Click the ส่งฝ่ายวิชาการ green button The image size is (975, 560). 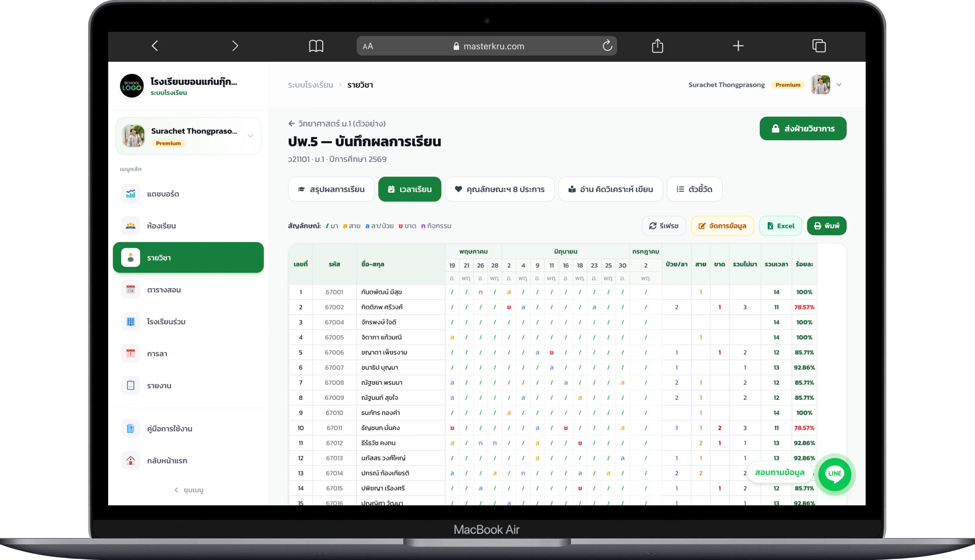pos(803,128)
